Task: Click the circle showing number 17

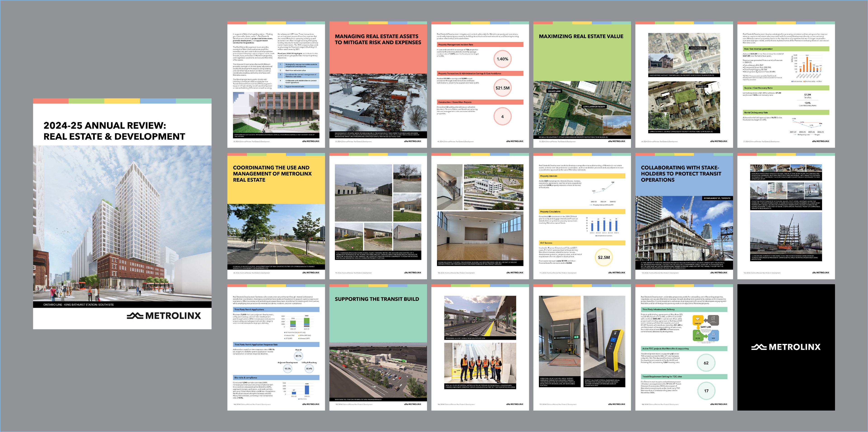Action: click(x=706, y=391)
